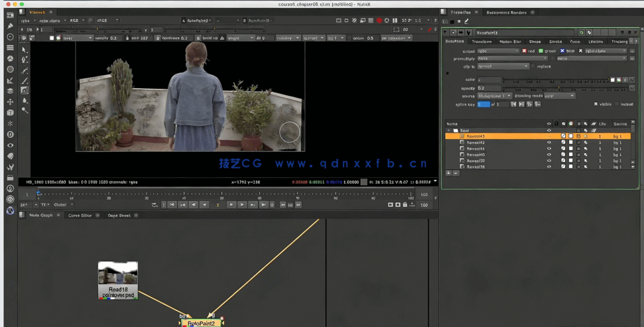Click the play forward button in timeline

point(231,205)
